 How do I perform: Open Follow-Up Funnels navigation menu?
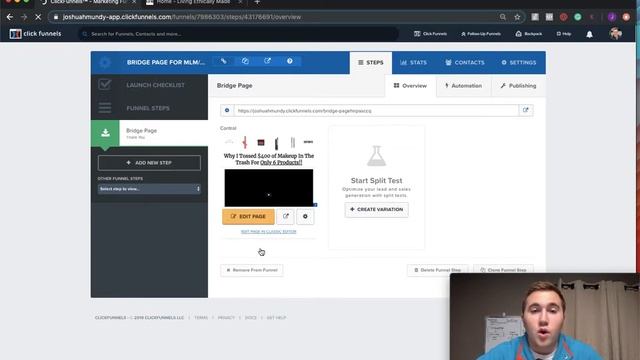coord(481,34)
